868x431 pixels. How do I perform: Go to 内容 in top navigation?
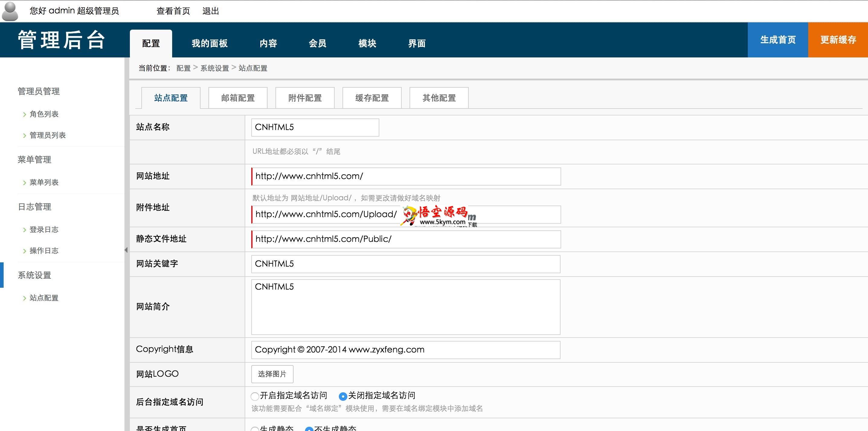(268, 44)
